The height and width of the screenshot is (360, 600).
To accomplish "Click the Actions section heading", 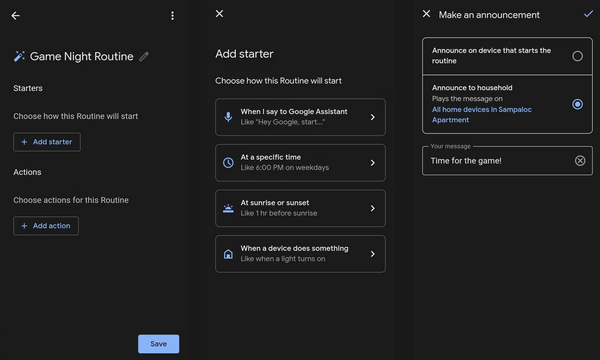I will coord(27,172).
